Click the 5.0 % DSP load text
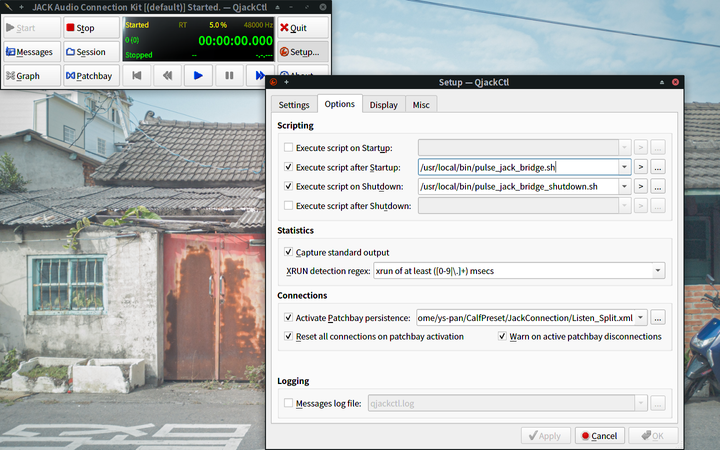Screen dimensions: 720x450 tap(218, 25)
